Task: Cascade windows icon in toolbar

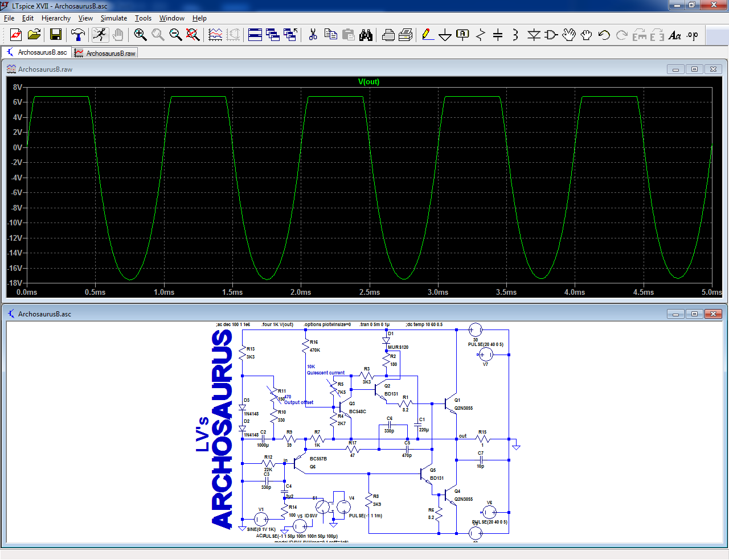Action: 273,35
